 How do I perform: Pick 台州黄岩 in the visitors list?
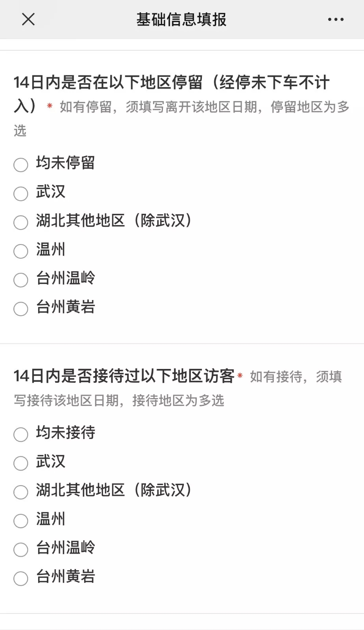[x=21, y=578]
